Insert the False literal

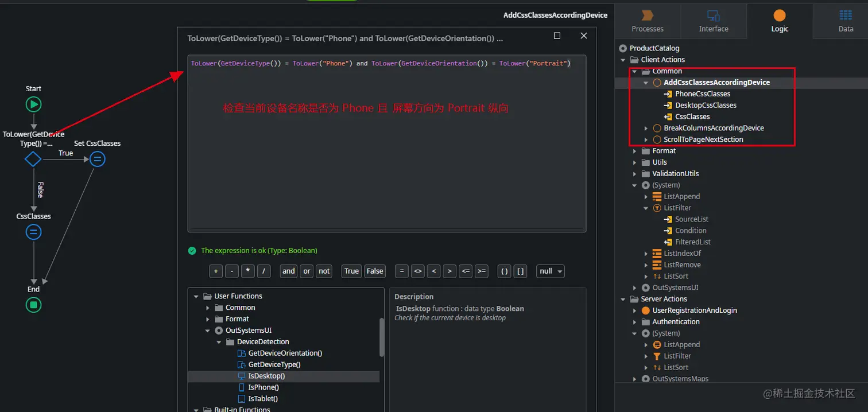click(375, 271)
